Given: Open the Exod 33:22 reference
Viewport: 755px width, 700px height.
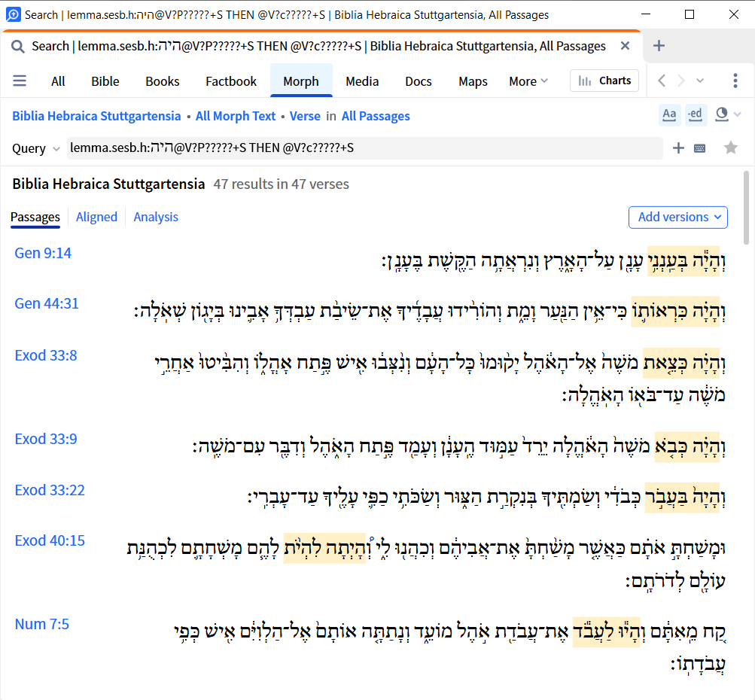Looking at the screenshot, I should [x=50, y=489].
